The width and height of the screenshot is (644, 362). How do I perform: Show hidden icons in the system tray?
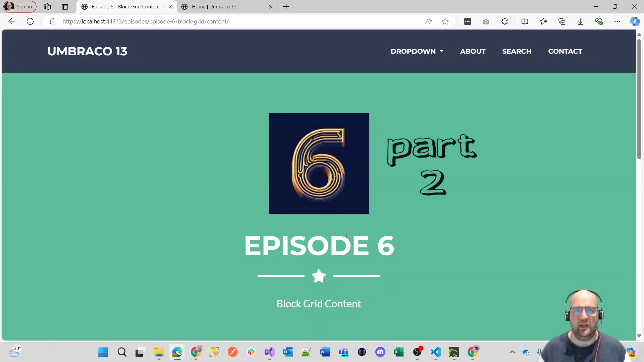pyautogui.click(x=513, y=352)
